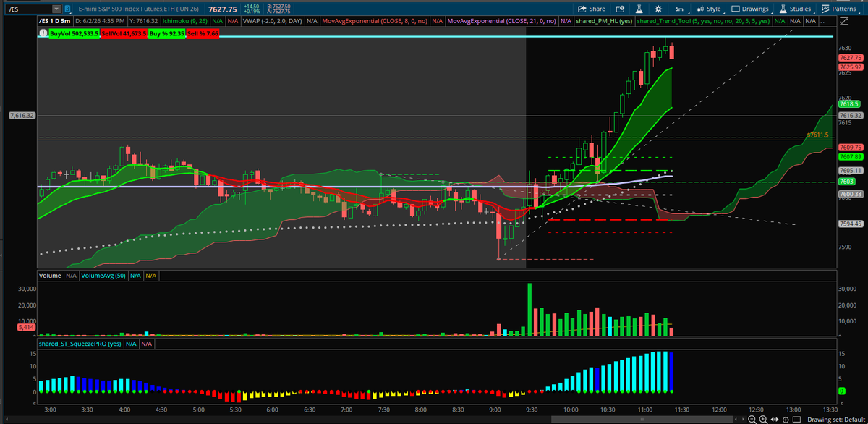Click the 7607.89 green price bubble

pyautogui.click(x=851, y=156)
